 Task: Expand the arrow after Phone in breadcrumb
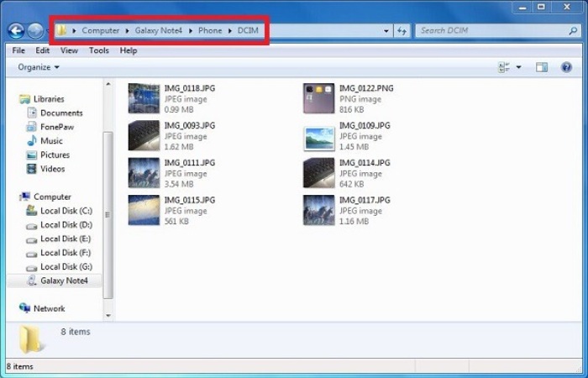230,31
